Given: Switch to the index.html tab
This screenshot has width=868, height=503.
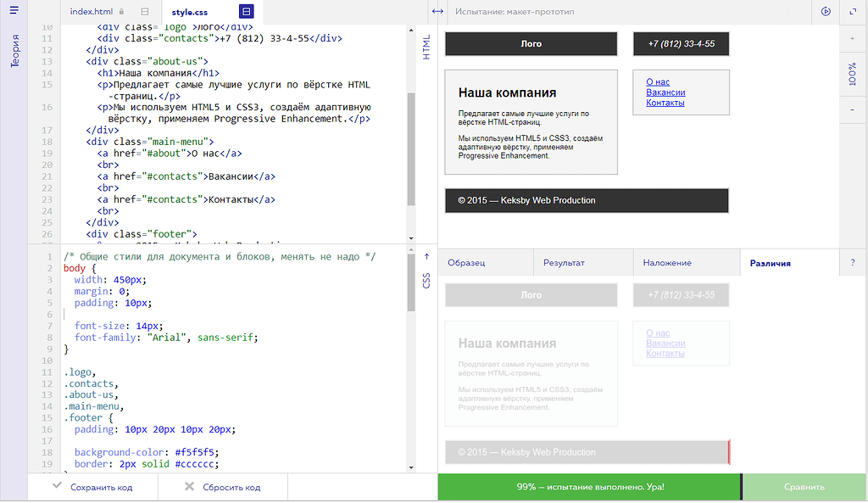Looking at the screenshot, I should (91, 12).
